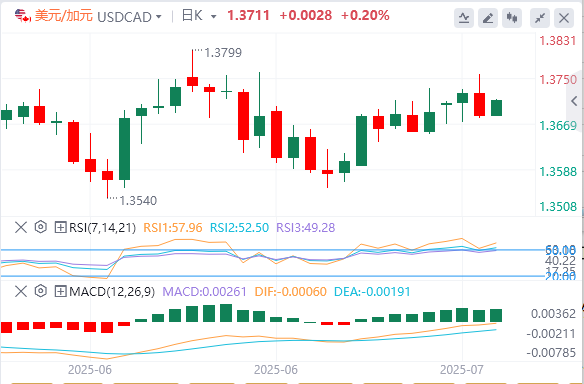Click the 1.3508 price axis label
Viewport: 584px width, 384px height.
coord(558,207)
